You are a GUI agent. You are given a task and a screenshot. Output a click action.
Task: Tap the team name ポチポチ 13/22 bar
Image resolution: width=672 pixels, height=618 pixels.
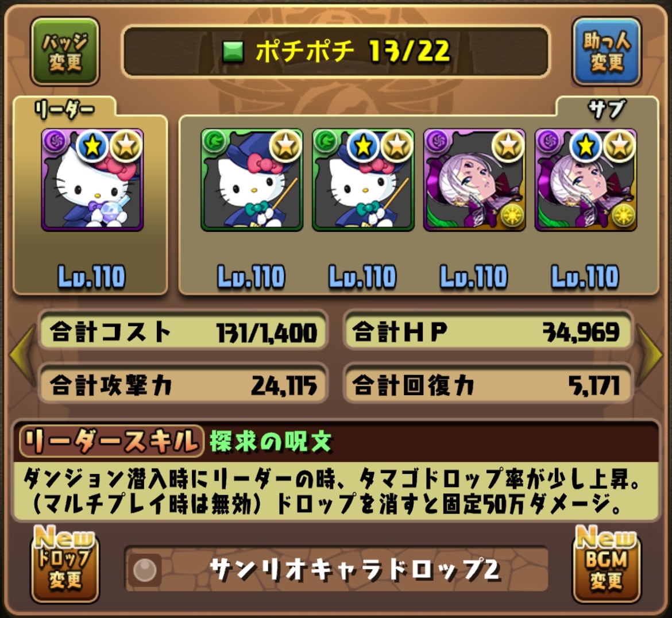pyautogui.click(x=335, y=52)
